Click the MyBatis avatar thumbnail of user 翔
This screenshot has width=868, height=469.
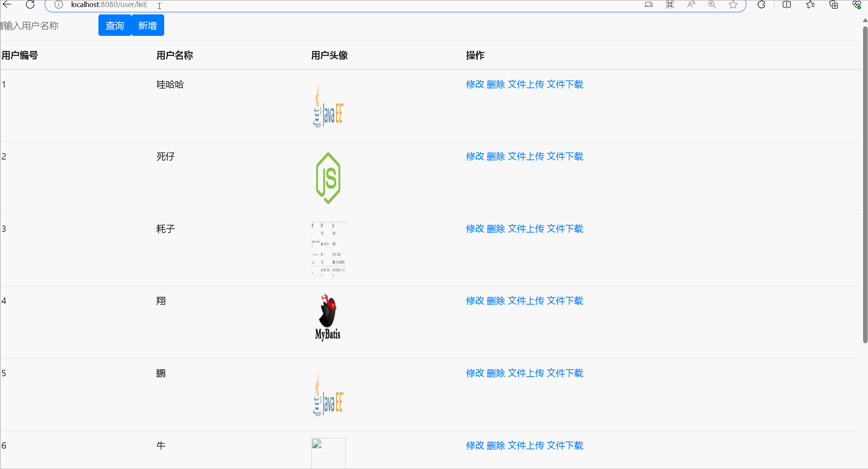tap(328, 317)
